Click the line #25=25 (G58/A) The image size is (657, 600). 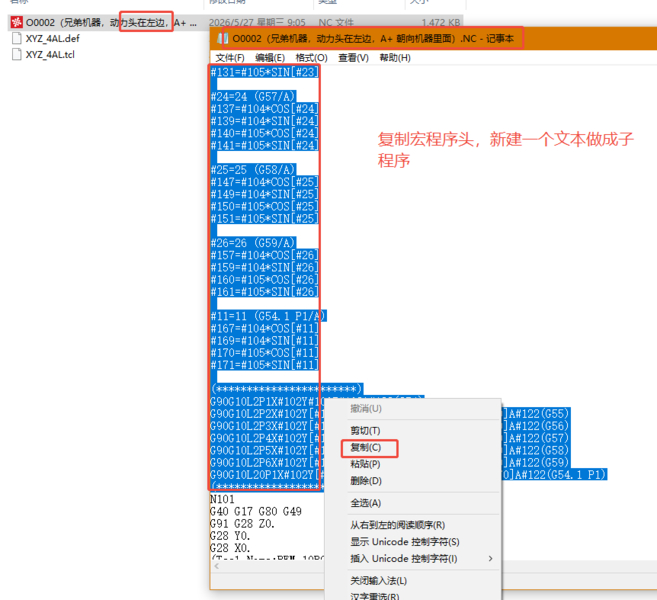pyautogui.click(x=253, y=170)
